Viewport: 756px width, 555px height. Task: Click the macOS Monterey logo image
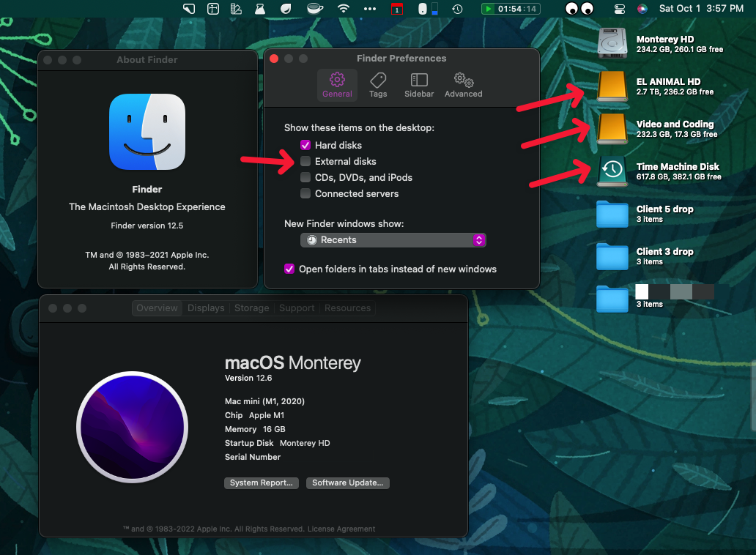click(133, 427)
